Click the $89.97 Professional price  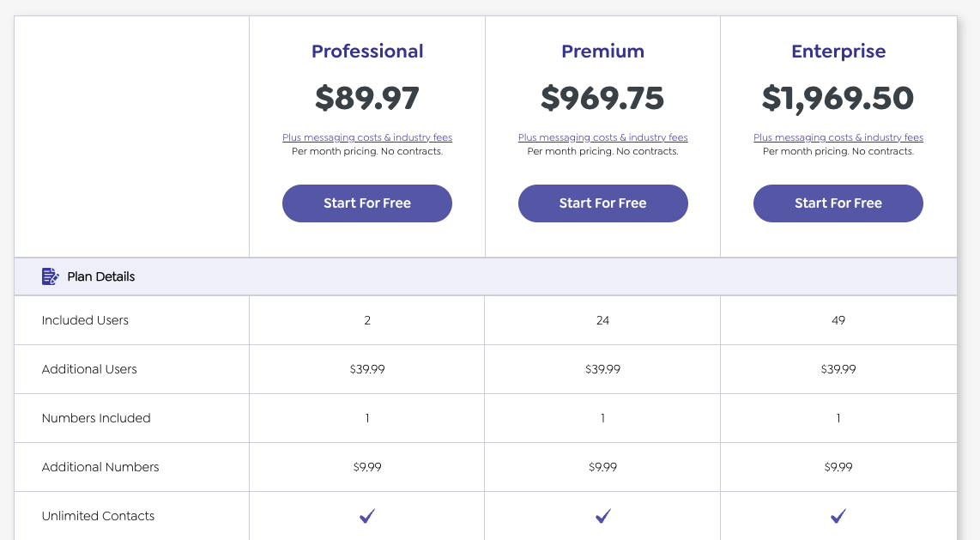point(366,97)
